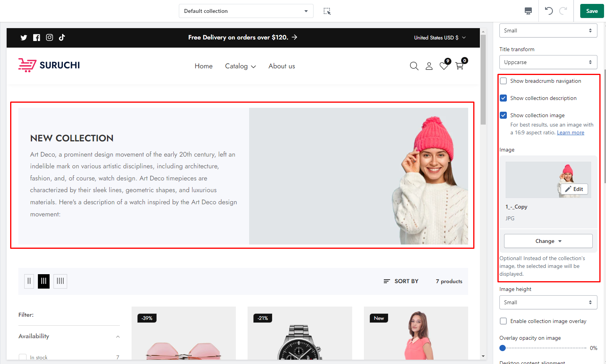
Task: Click the New badge product card
Action: pyautogui.click(x=416, y=333)
